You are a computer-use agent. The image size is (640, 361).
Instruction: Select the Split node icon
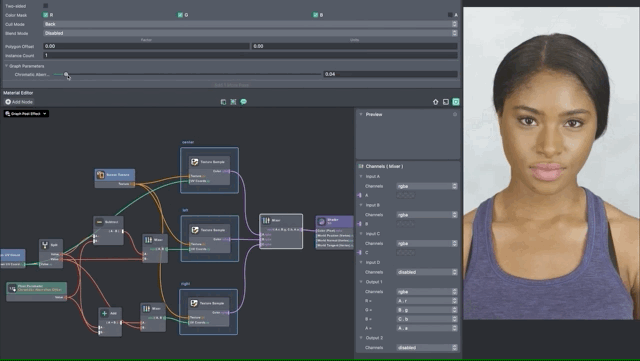[x=44, y=245]
